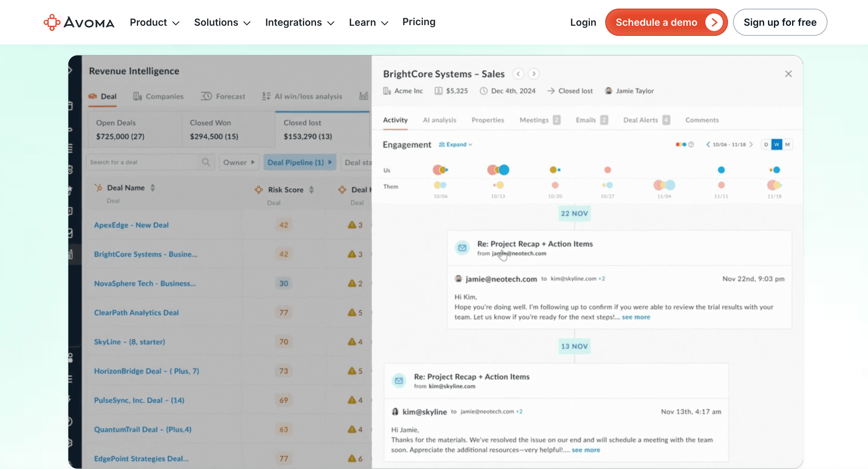Close the BrightCore Systems panel
The image size is (868, 469).
pos(788,74)
